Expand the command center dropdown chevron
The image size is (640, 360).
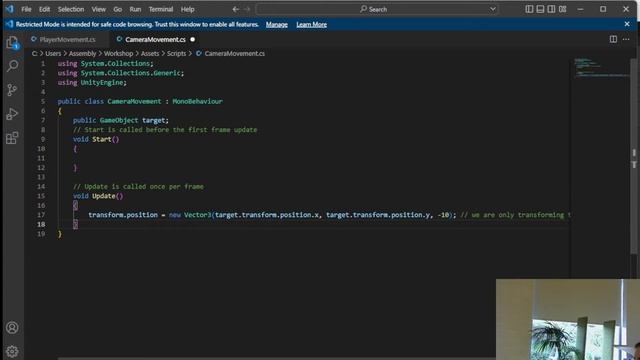[493, 9]
